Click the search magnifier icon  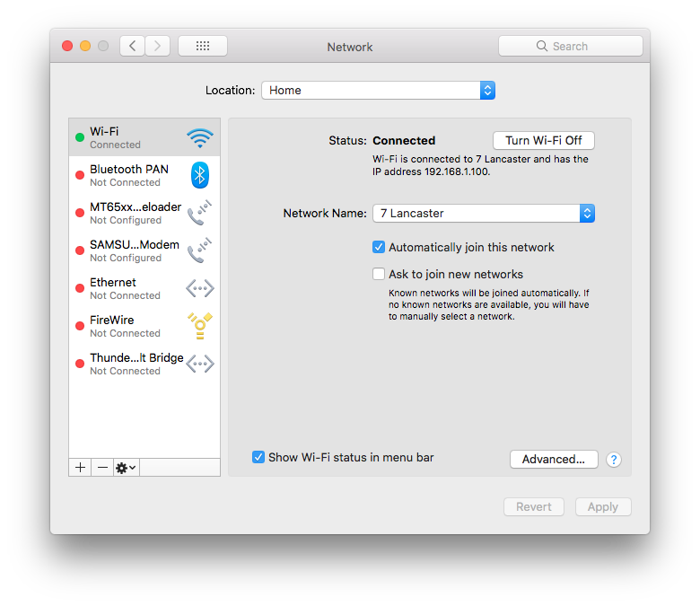point(541,46)
